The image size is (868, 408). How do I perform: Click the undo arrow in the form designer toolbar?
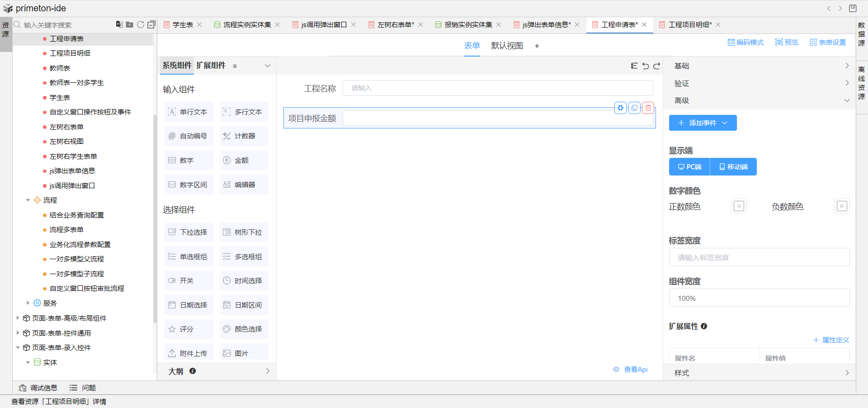(x=646, y=66)
